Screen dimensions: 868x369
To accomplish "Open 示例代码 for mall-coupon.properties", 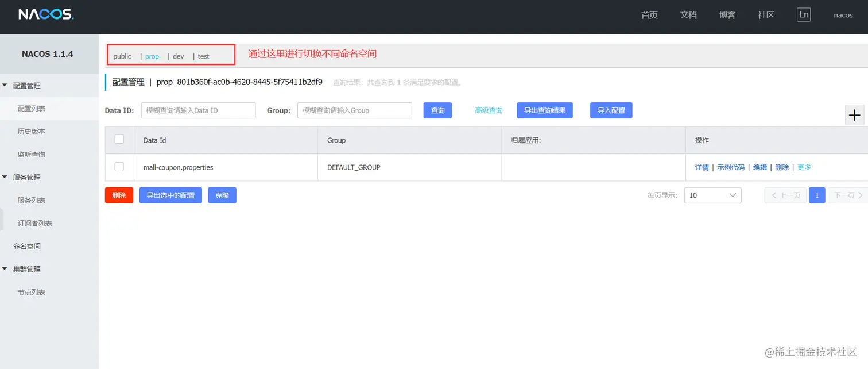I will tap(731, 167).
